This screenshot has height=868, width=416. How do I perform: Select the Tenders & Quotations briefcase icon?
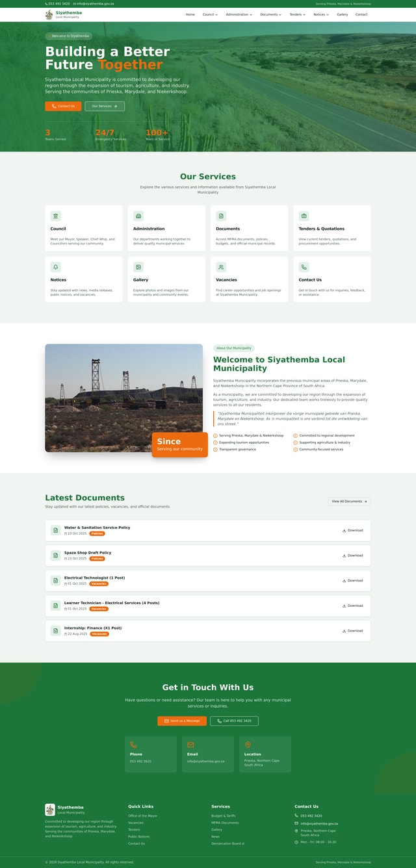[304, 216]
